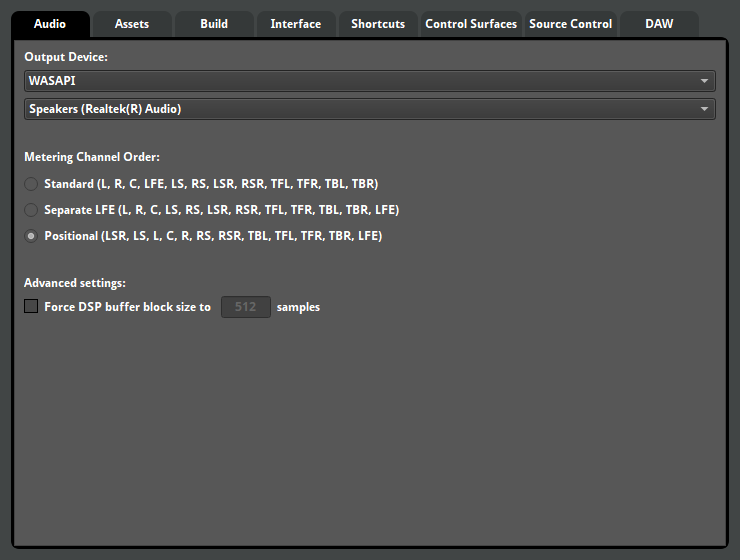Select the Interface tab

point(296,24)
